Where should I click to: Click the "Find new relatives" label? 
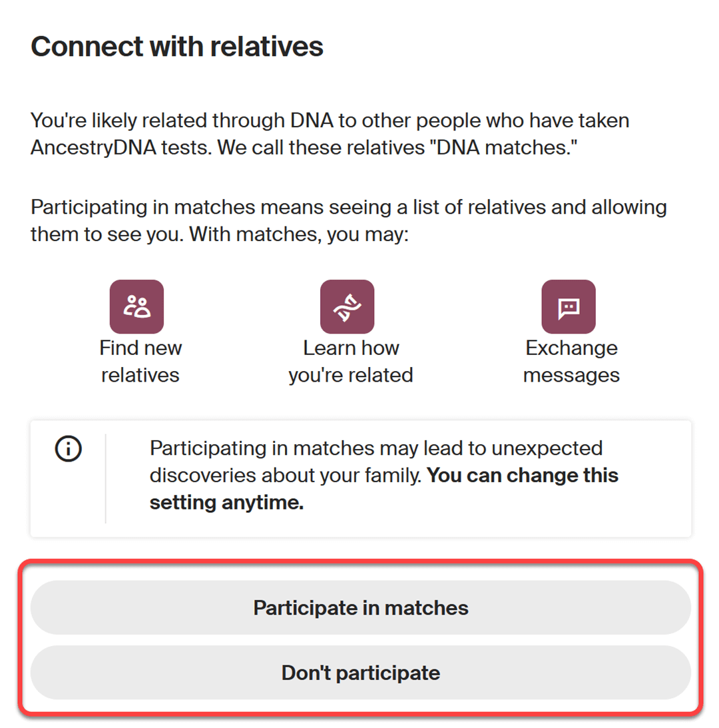coord(140,361)
